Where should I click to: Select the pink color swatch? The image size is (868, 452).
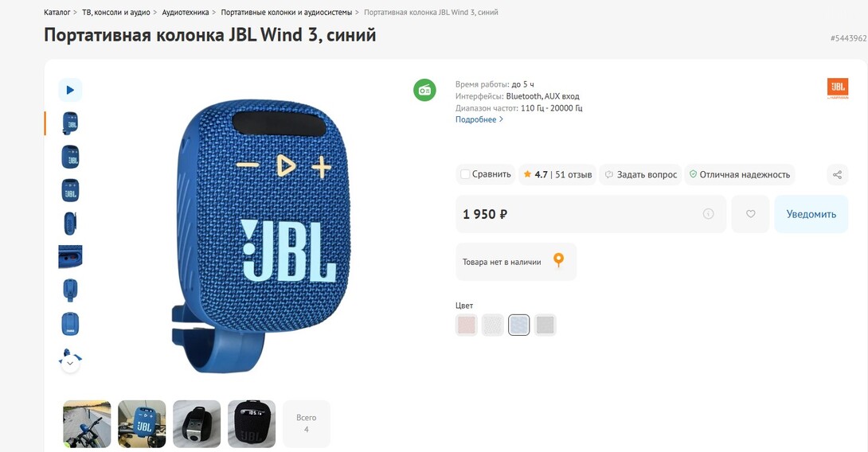click(466, 325)
